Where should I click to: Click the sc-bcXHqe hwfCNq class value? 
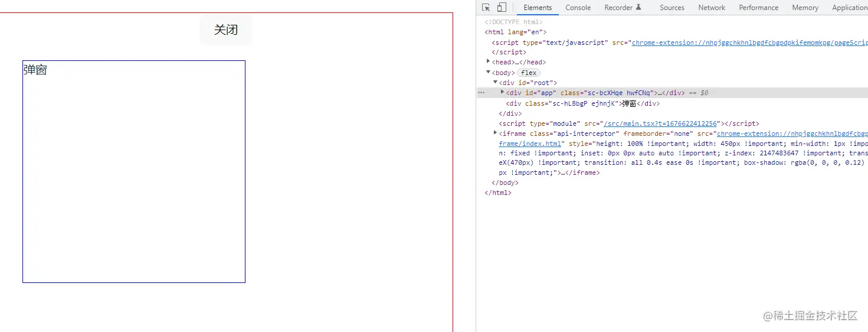pos(617,93)
